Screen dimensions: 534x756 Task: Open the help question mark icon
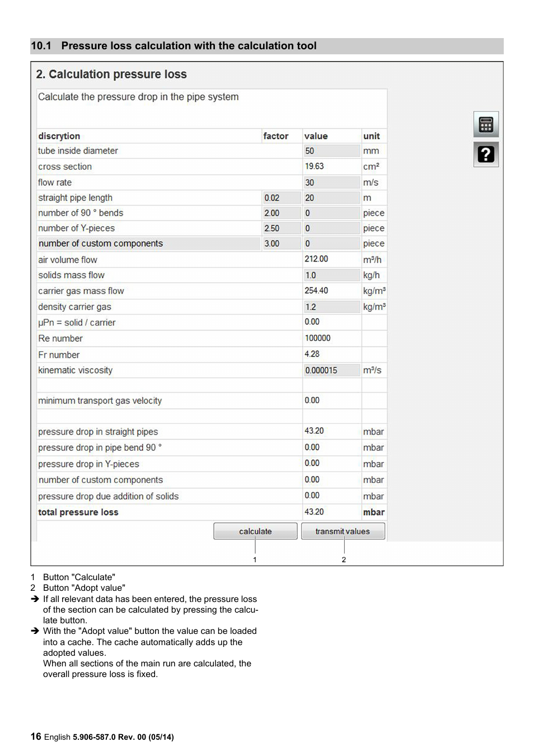[x=486, y=154]
